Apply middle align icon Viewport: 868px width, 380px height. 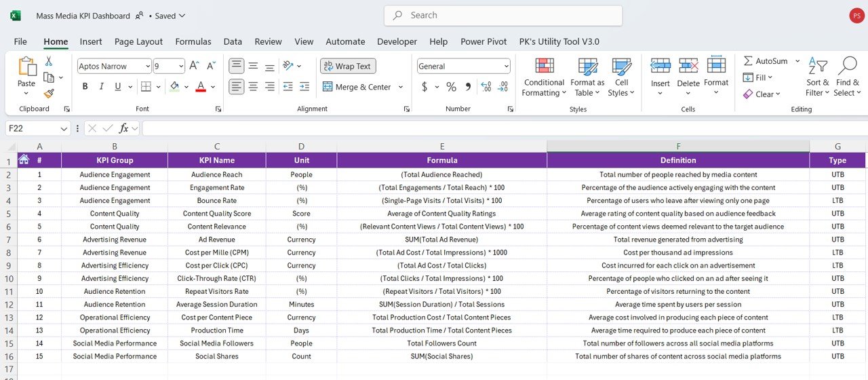(x=253, y=66)
